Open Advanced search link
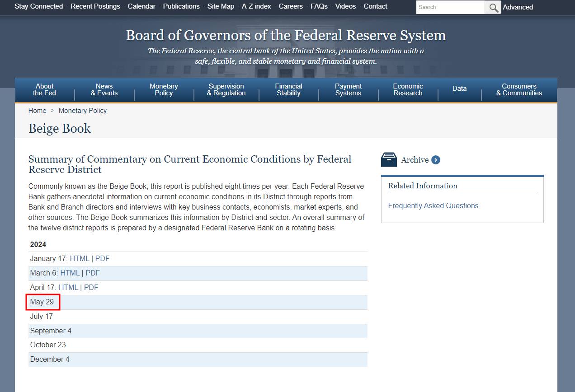The height and width of the screenshot is (392, 575). pos(518,7)
